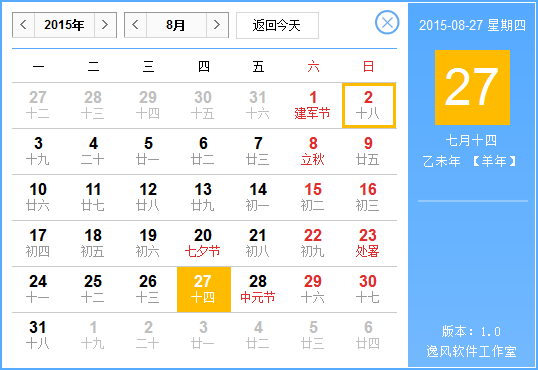Select August 16 初三
The image size is (538, 370).
[368, 197]
